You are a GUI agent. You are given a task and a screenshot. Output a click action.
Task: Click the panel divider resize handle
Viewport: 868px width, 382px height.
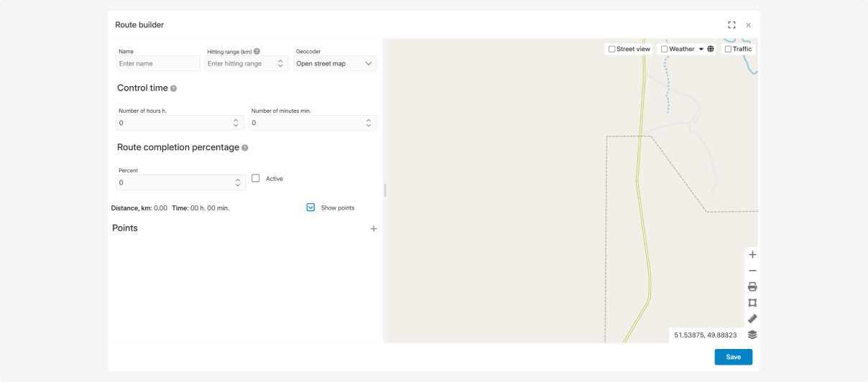385,190
